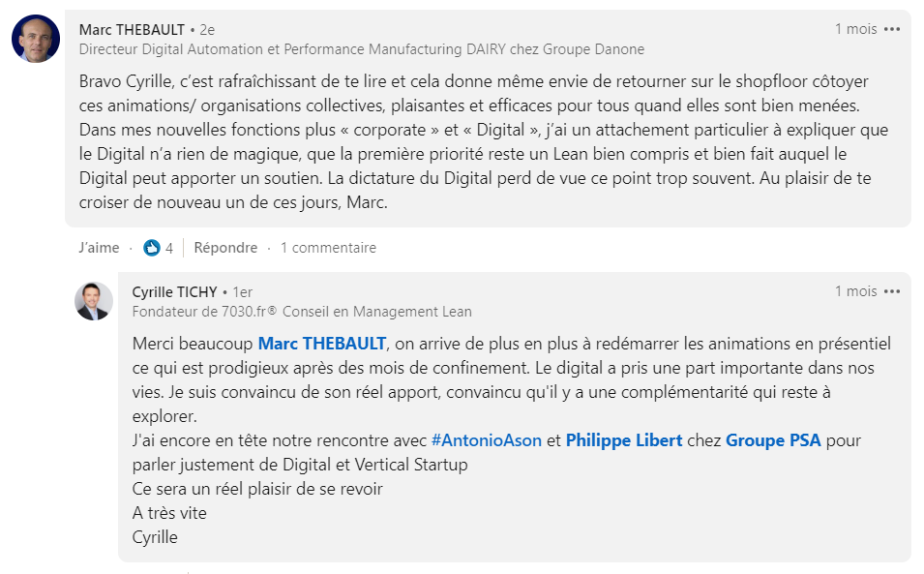The image size is (924, 574).
Task: Open the Philippe Libert mention link
Action: [624, 440]
